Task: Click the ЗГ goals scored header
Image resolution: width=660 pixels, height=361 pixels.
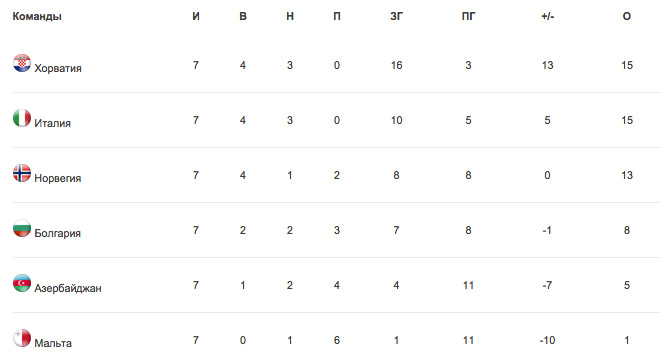Action: (397, 16)
